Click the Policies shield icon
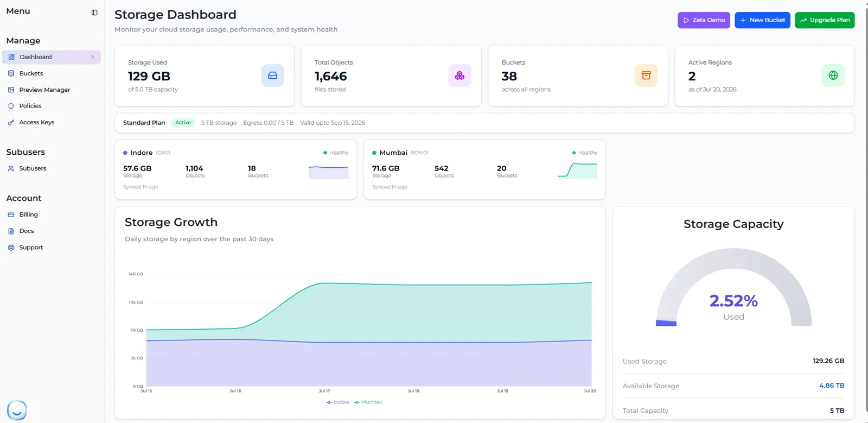This screenshot has width=868, height=423. (11, 106)
